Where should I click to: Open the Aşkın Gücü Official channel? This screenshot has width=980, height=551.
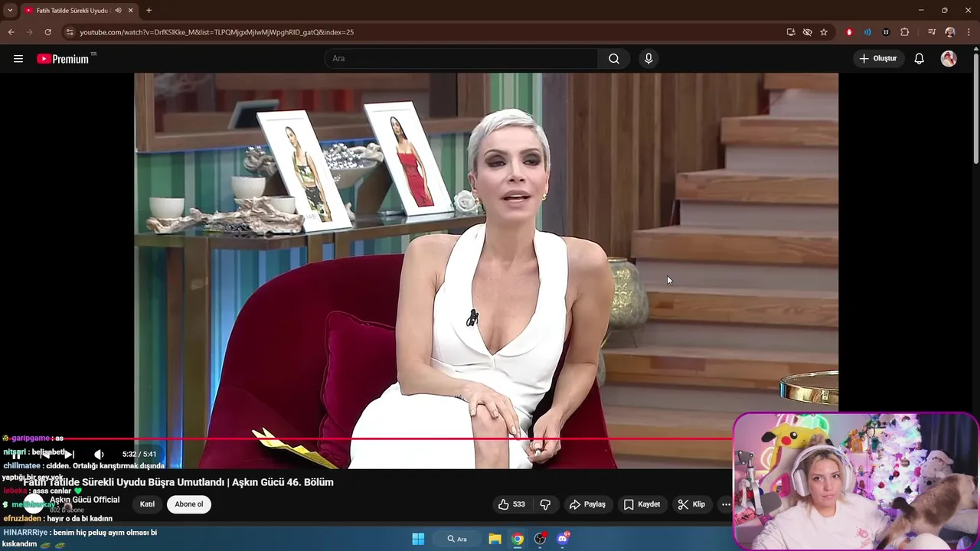[85, 500]
